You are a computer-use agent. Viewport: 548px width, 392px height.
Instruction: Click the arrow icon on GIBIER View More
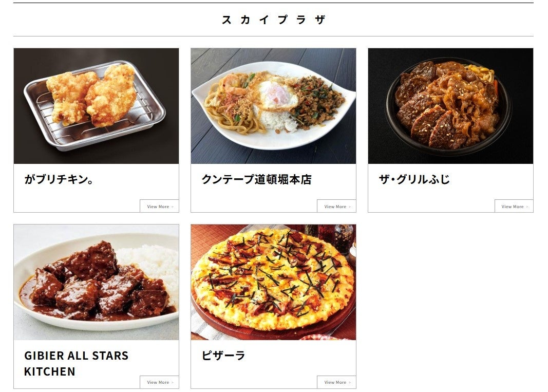click(x=172, y=383)
